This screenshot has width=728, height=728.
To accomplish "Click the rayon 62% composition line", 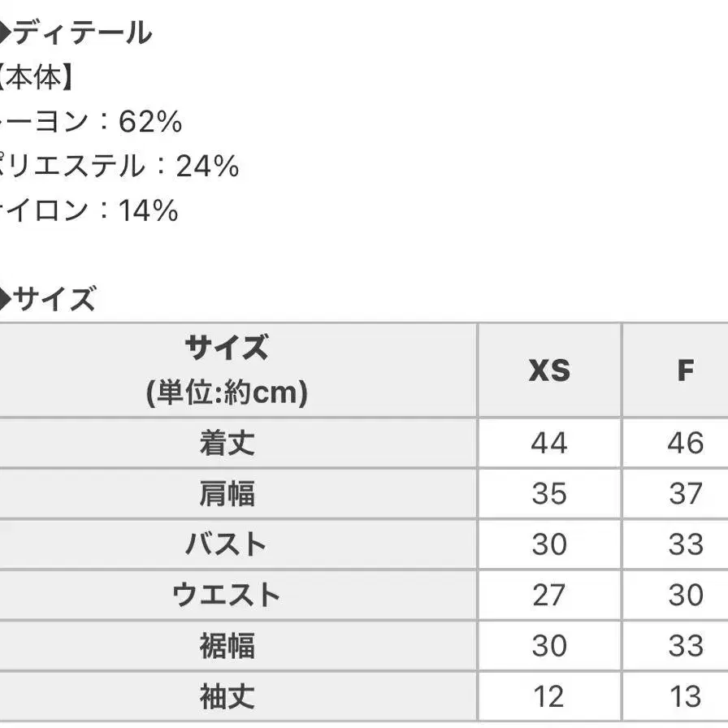I will click(91, 122).
